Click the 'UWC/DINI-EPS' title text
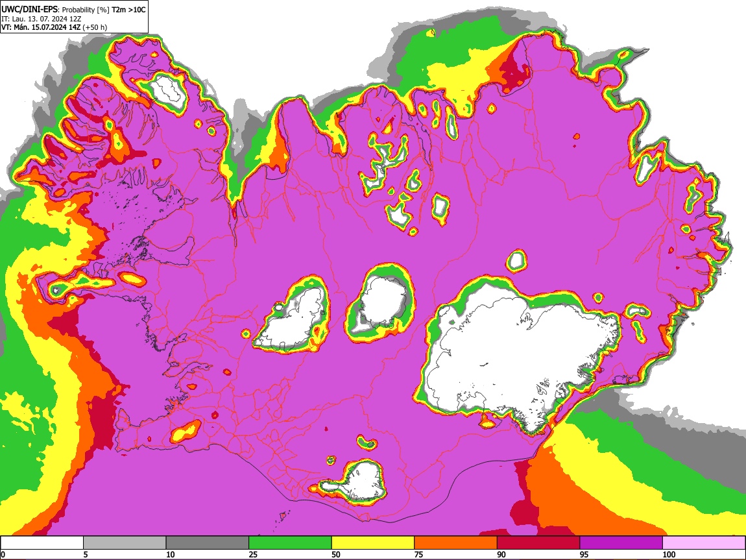This screenshot has height=560, width=746. (29, 10)
